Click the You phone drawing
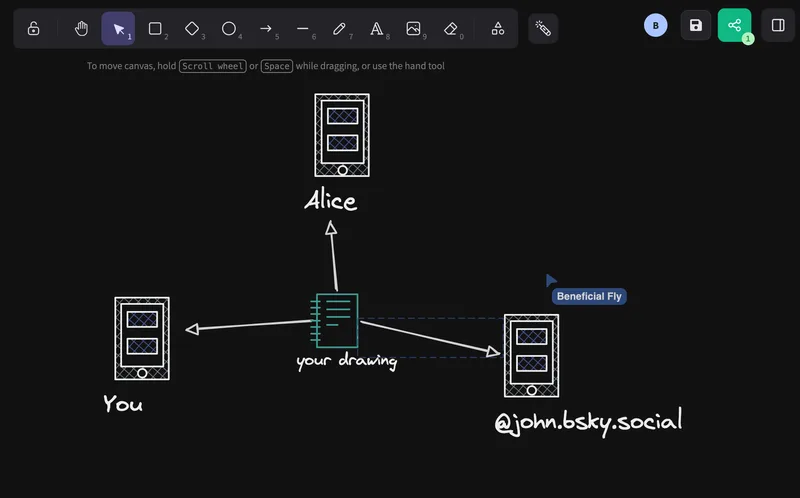The width and height of the screenshot is (800, 498). pyautogui.click(x=142, y=339)
